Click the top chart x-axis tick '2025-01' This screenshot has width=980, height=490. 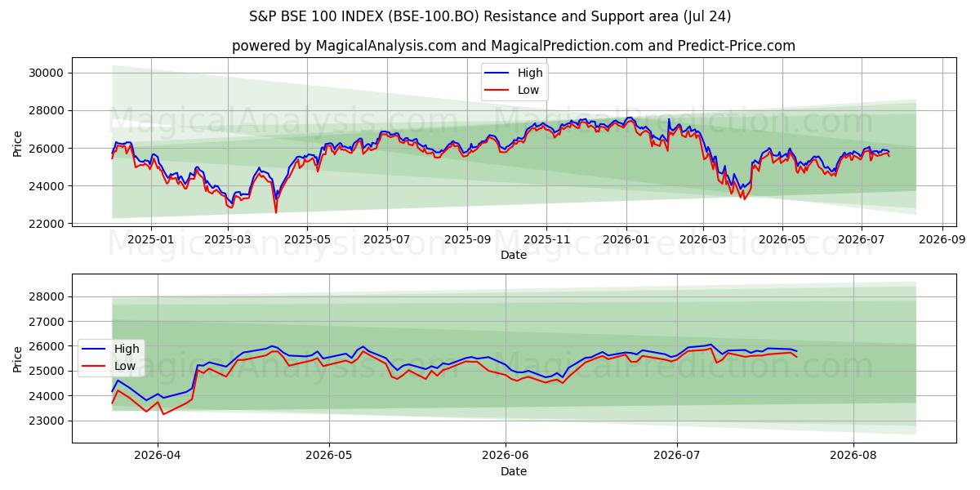point(151,240)
